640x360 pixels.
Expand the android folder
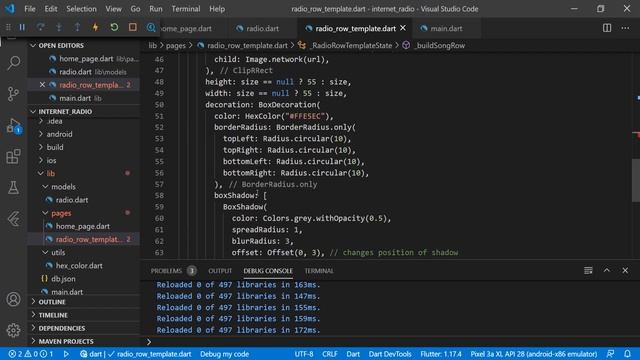point(59,134)
